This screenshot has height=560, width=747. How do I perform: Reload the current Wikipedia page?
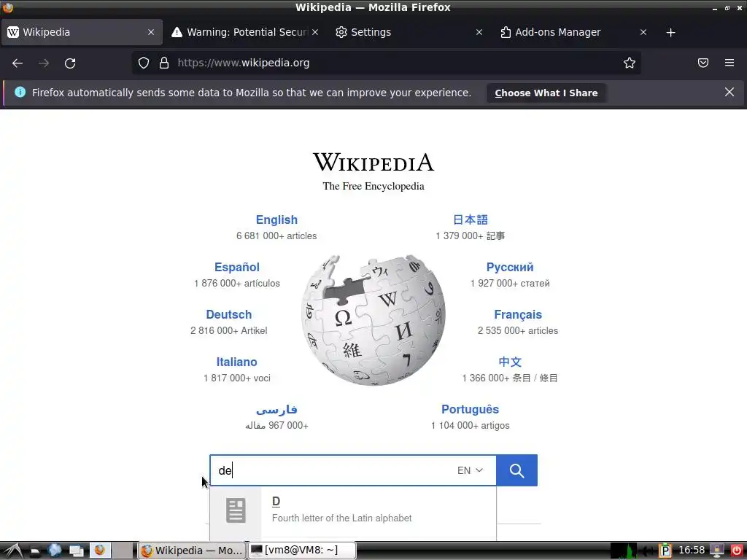tap(70, 63)
